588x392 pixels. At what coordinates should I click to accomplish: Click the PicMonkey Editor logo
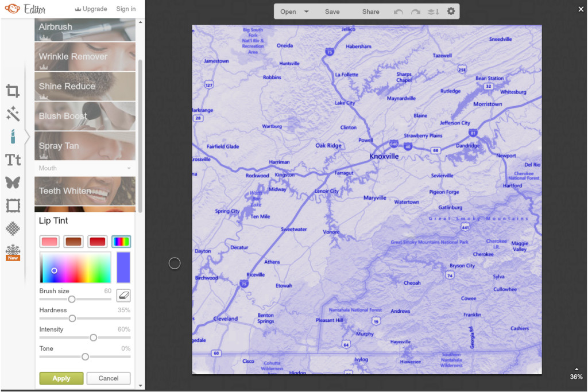[25, 9]
